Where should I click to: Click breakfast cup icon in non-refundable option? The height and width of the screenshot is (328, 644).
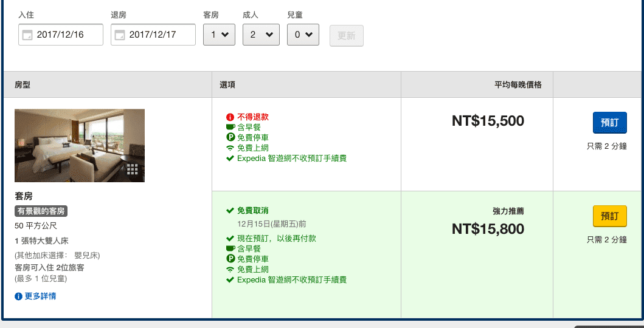(230, 128)
